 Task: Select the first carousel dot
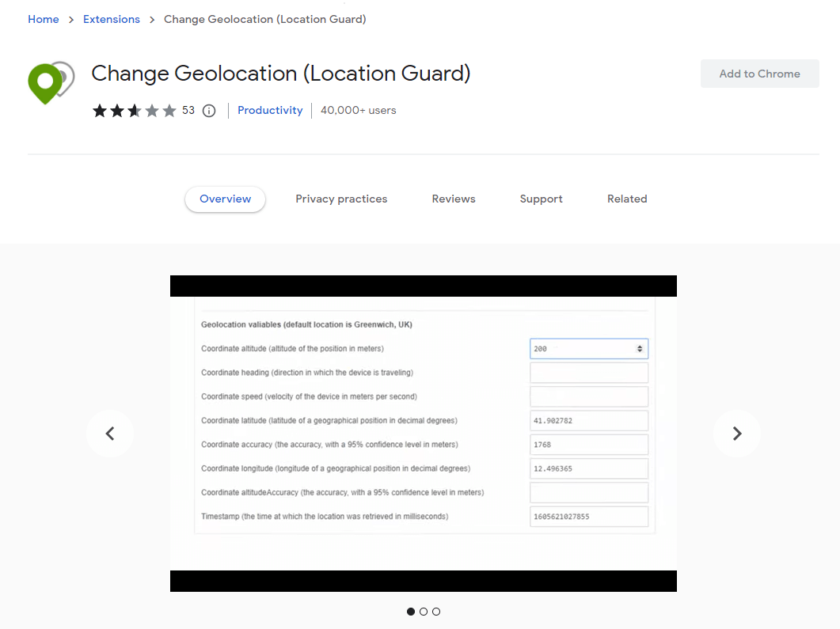click(411, 612)
